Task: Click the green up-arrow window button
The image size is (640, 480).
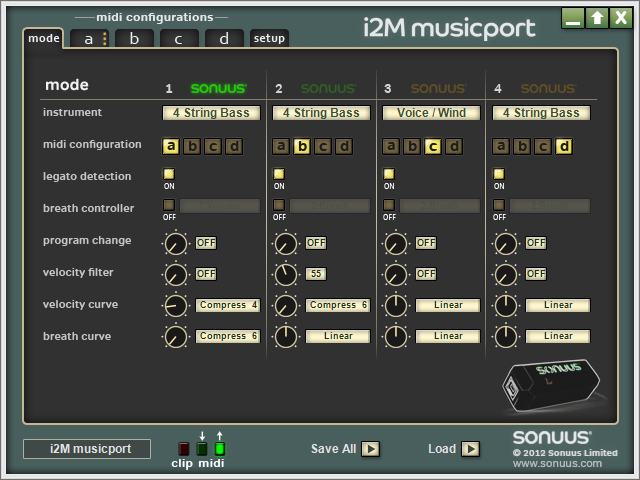Action: point(597,18)
